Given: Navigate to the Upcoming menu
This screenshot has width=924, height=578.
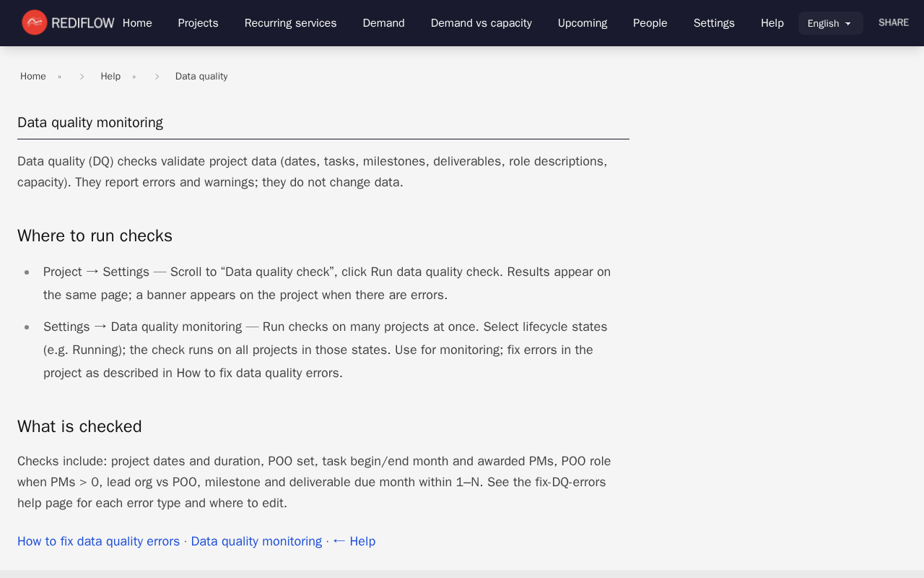Looking at the screenshot, I should point(582,23).
